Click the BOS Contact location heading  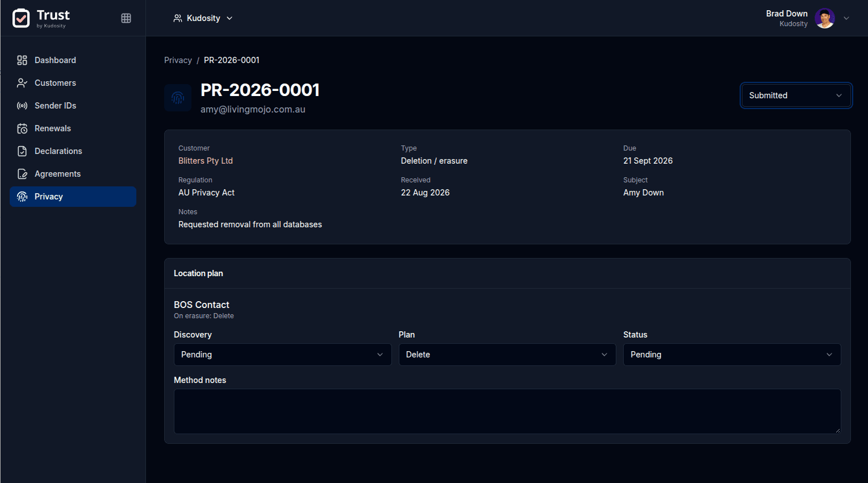202,305
